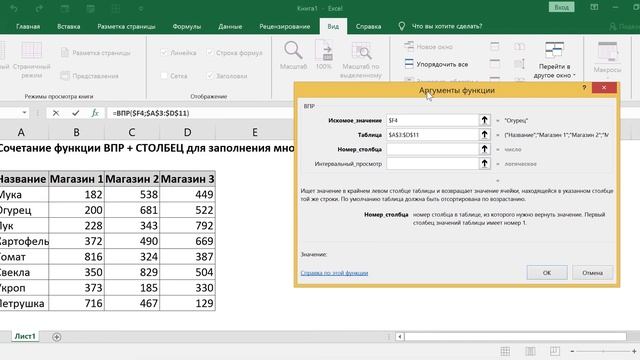Image resolution: width=640 pixels, height=360 pixels.
Task: Switch to Normal view in status bar
Action: tap(505, 351)
